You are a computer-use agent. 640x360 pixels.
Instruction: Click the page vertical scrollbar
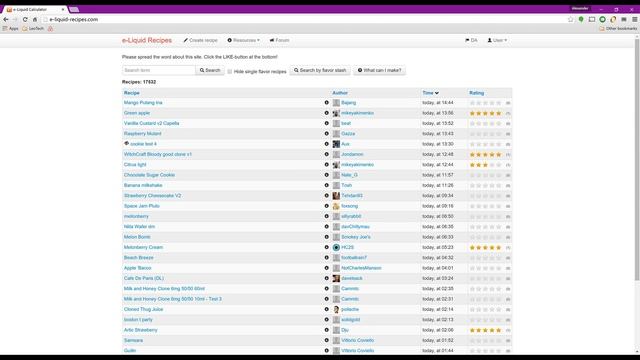[x=637, y=159]
